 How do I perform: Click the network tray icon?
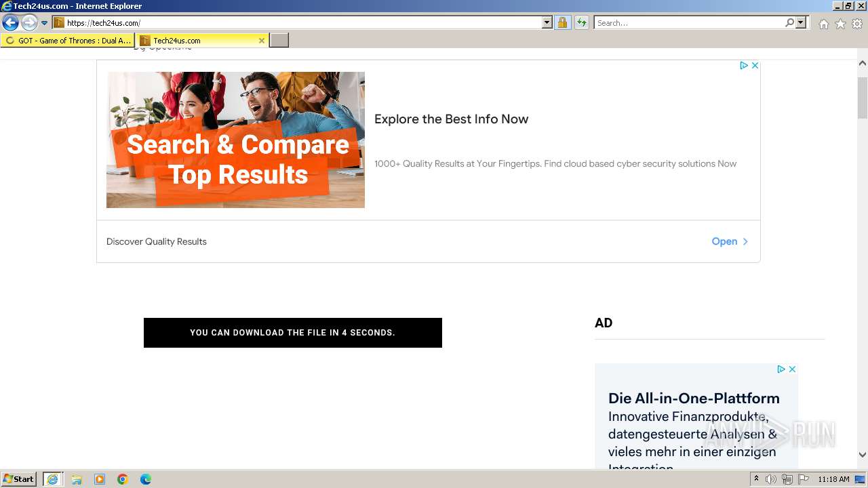pyautogui.click(x=787, y=479)
